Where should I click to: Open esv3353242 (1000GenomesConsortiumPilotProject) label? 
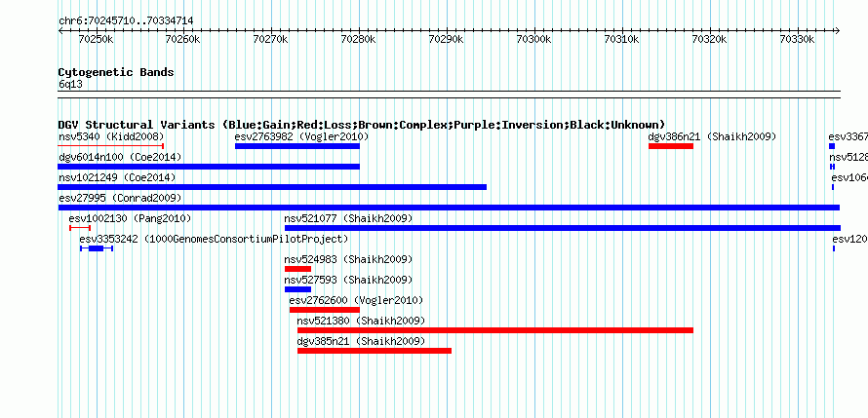click(x=215, y=239)
